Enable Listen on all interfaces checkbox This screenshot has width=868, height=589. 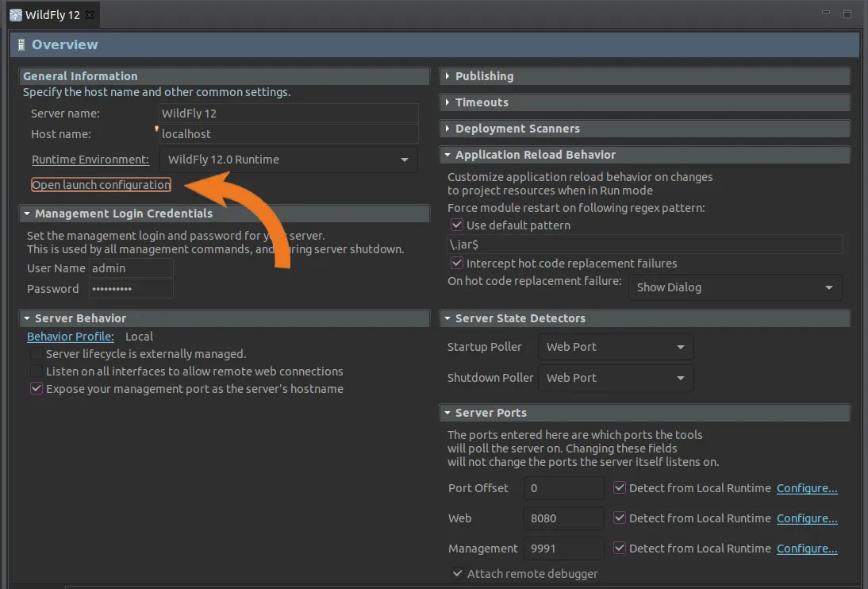(36, 371)
